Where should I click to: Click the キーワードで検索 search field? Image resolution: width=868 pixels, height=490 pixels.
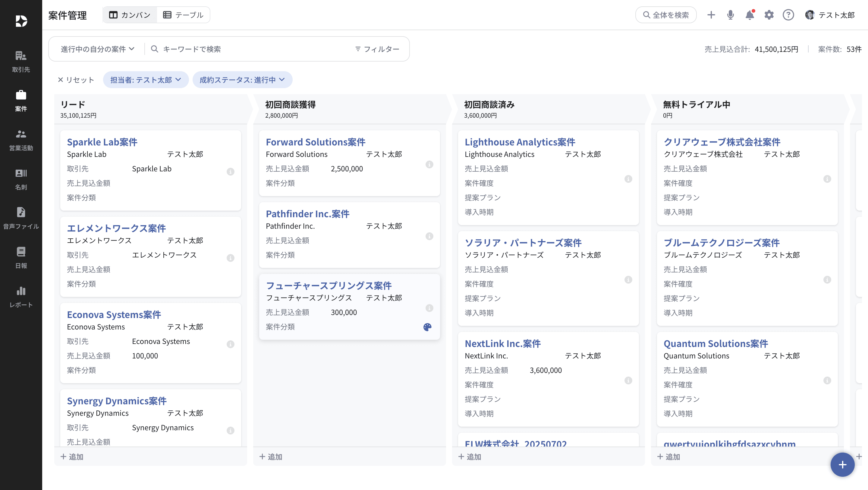pyautogui.click(x=249, y=49)
